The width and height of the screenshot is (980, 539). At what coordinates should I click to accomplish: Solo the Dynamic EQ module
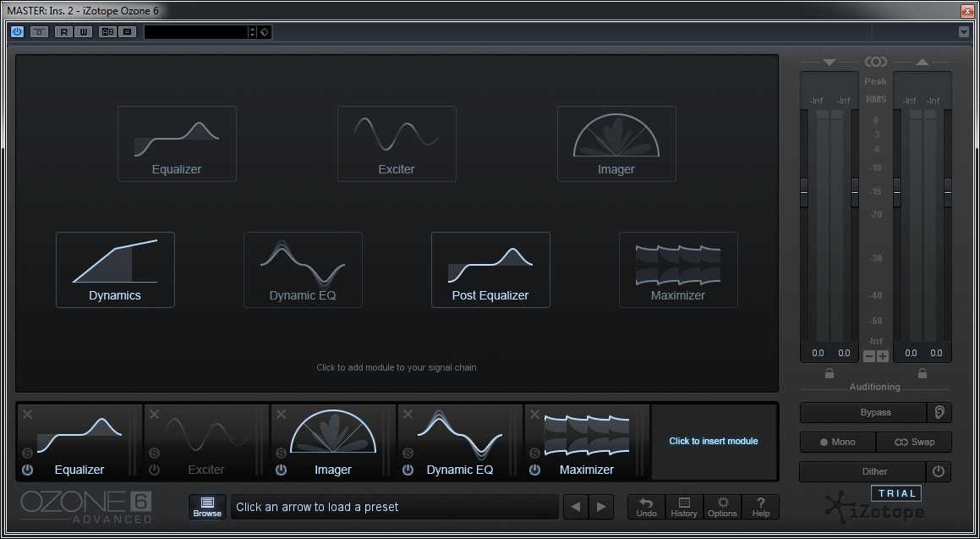coord(408,454)
